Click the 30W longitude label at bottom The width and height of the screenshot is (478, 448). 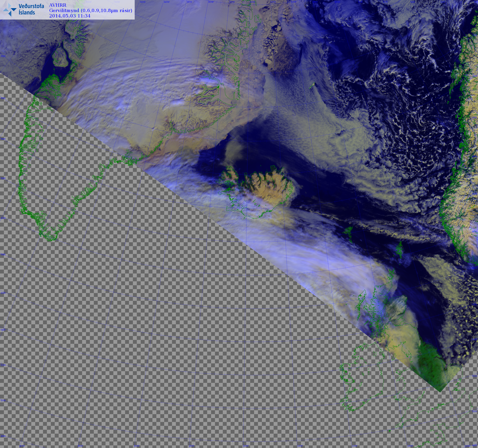tap(137, 446)
